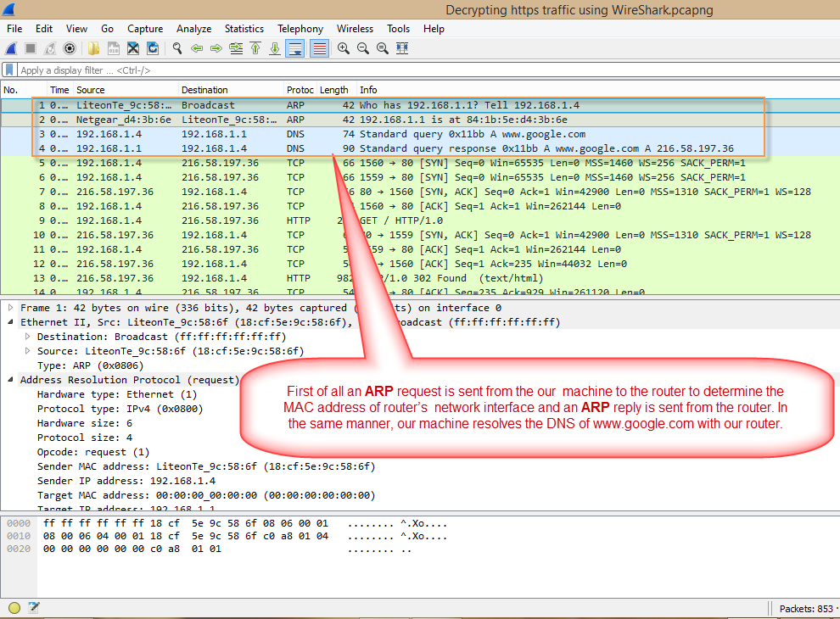Open the Statistics menu
840x619 pixels.
tap(244, 29)
